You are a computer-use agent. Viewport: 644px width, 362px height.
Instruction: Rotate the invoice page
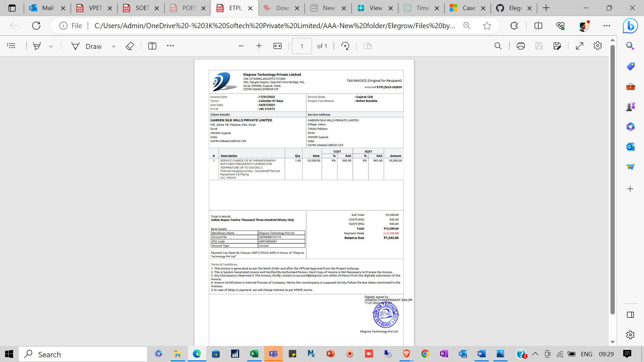pyautogui.click(x=345, y=46)
